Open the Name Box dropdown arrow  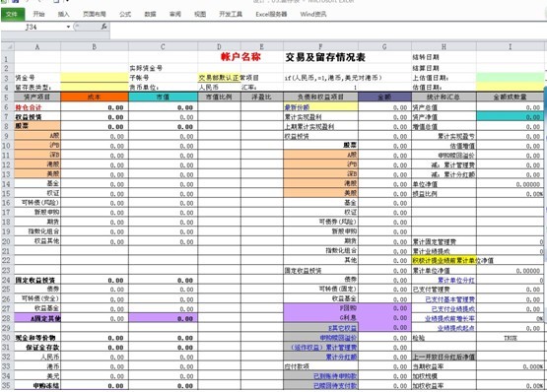coord(68,27)
